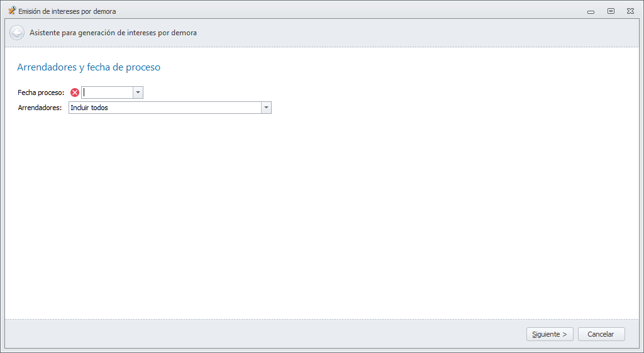Image resolution: width=644 pixels, height=353 pixels.
Task: Click the Cancelar button
Action: pyautogui.click(x=601, y=334)
